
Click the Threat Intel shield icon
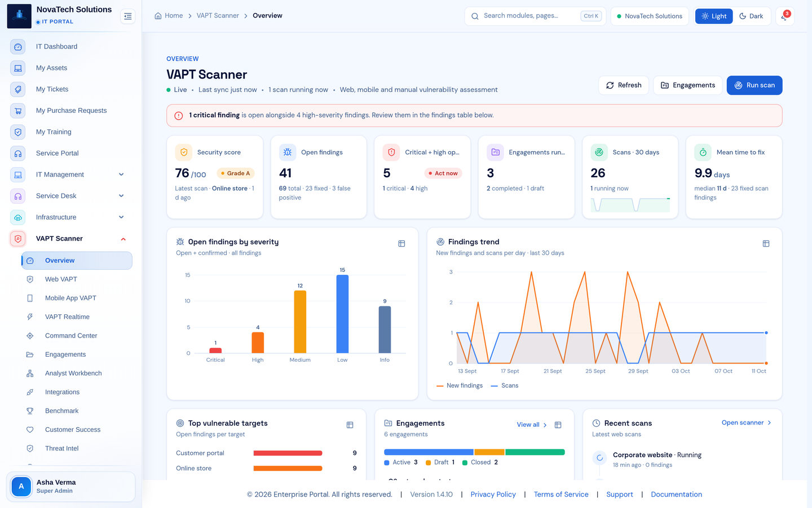coord(30,449)
